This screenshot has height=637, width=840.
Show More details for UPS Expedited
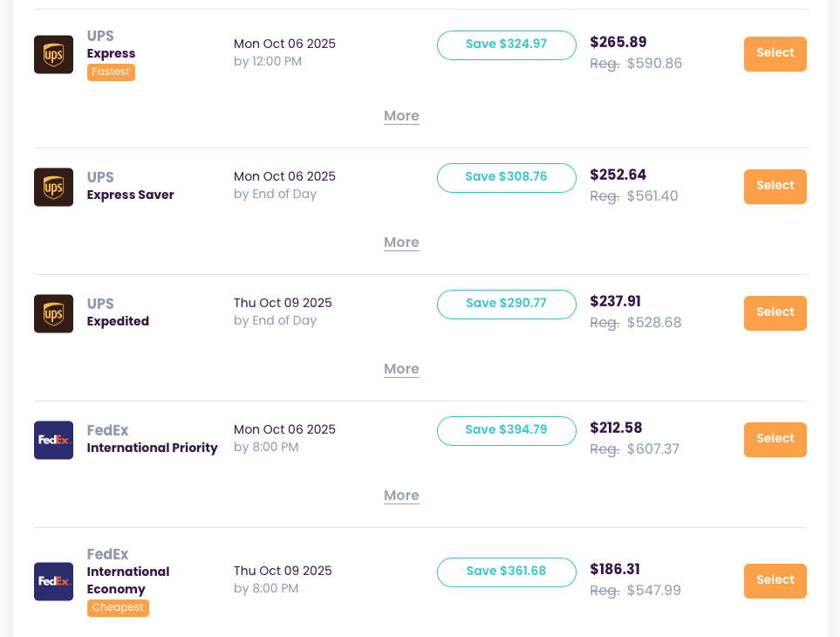(401, 369)
